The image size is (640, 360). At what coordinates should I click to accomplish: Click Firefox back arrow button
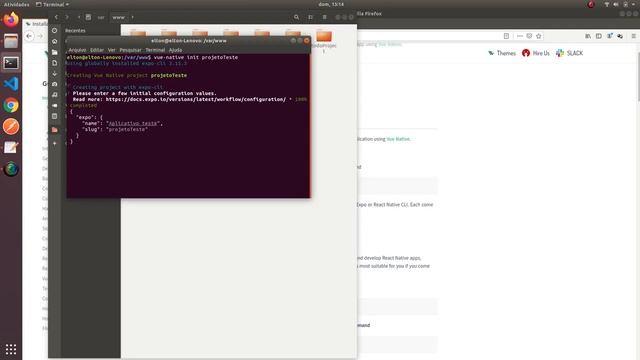(x=29, y=36)
